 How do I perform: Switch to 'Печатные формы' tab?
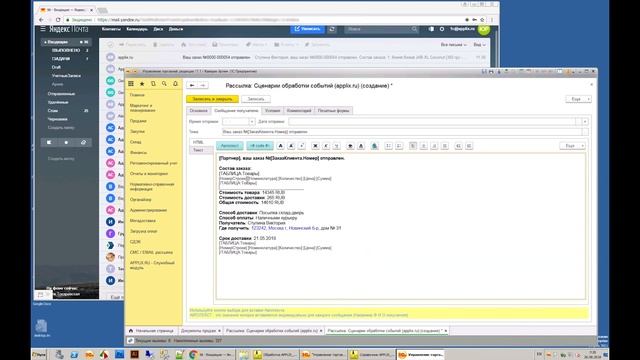pos(333,111)
